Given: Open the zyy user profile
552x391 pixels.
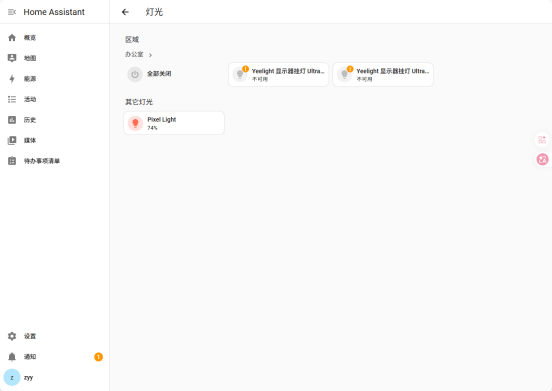Looking at the screenshot, I should point(55,377).
